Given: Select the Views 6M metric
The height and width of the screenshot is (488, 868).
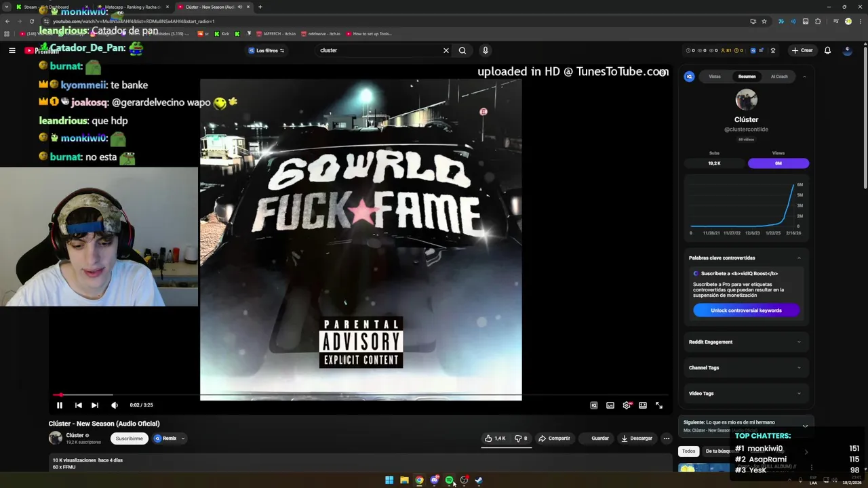Looking at the screenshot, I should coord(778,163).
